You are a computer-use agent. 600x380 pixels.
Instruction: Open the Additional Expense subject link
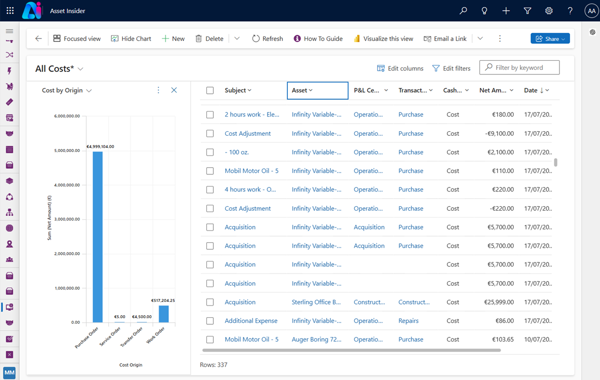[251, 321]
